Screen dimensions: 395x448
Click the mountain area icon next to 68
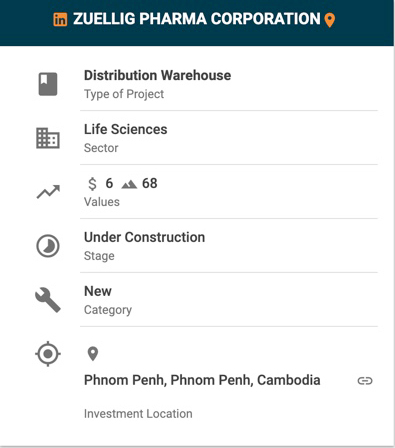129,184
